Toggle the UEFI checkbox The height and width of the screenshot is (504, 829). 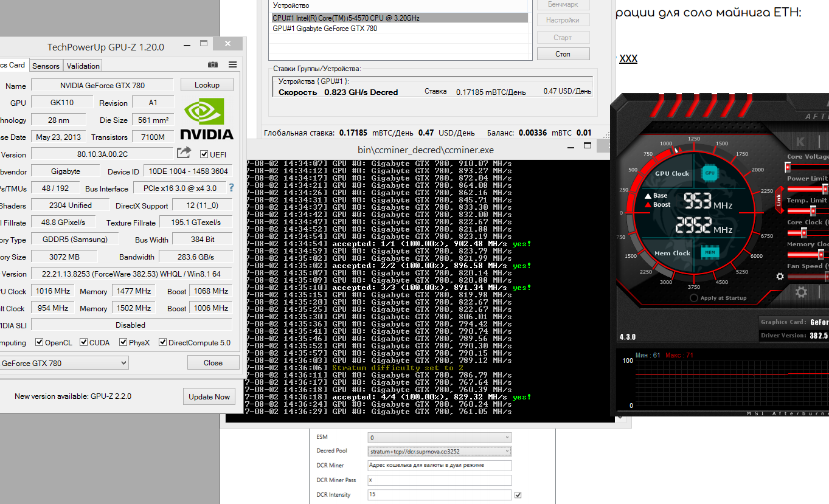[x=204, y=154]
